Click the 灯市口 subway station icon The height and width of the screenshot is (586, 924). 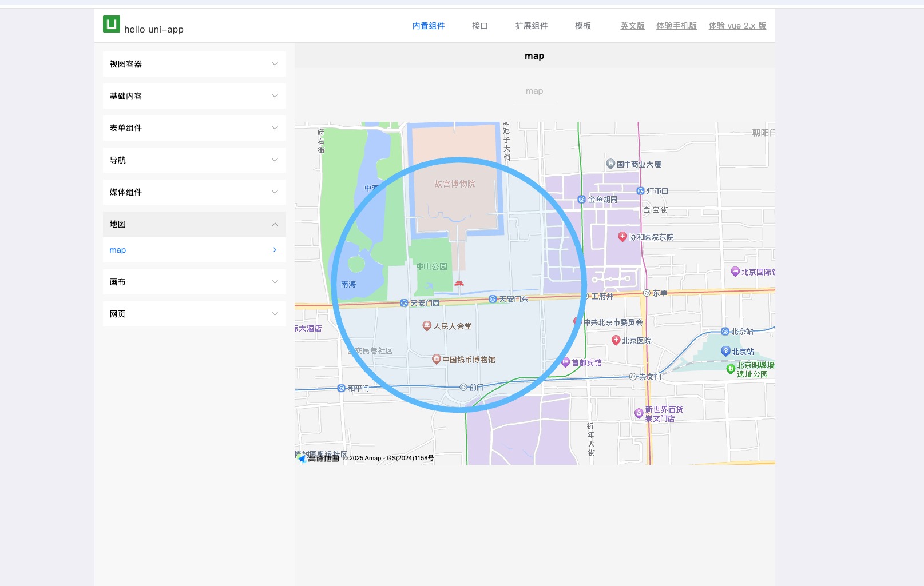coord(641,191)
